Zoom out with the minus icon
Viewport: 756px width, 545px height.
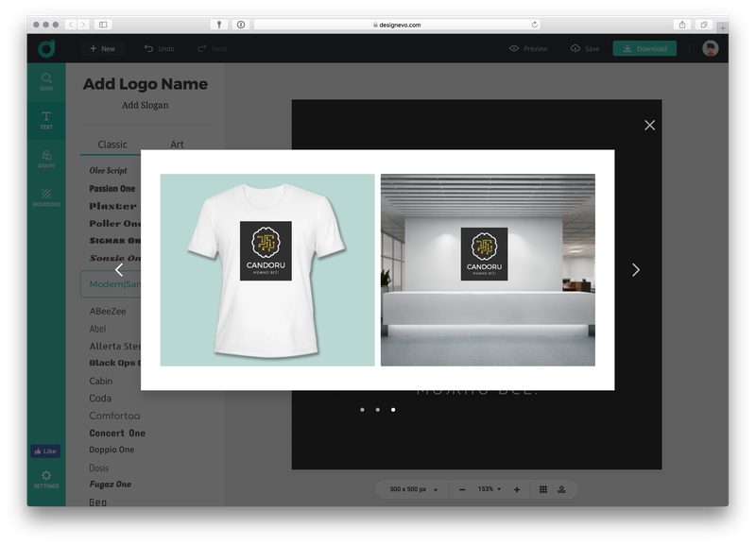462,489
